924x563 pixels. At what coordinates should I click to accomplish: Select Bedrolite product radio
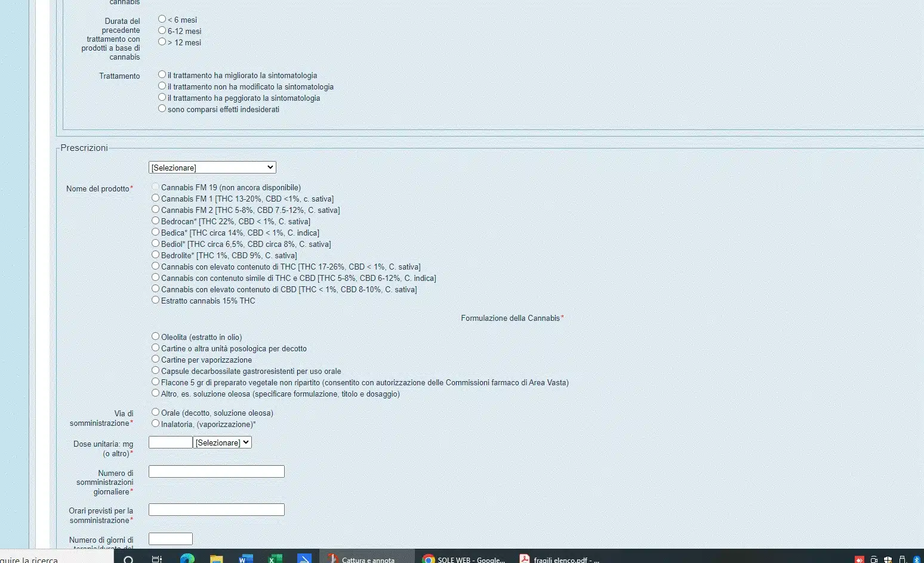coord(155,255)
